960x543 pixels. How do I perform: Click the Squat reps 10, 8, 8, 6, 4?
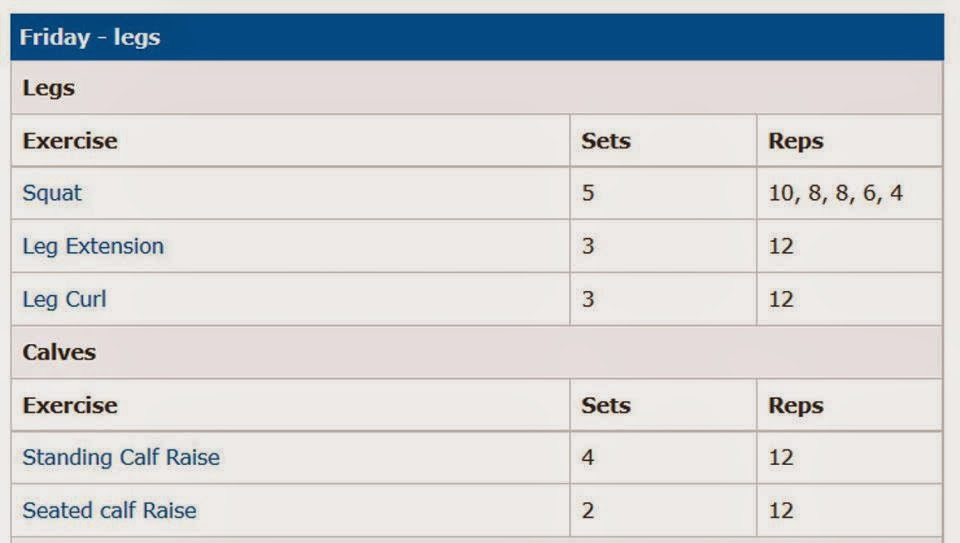(x=836, y=193)
